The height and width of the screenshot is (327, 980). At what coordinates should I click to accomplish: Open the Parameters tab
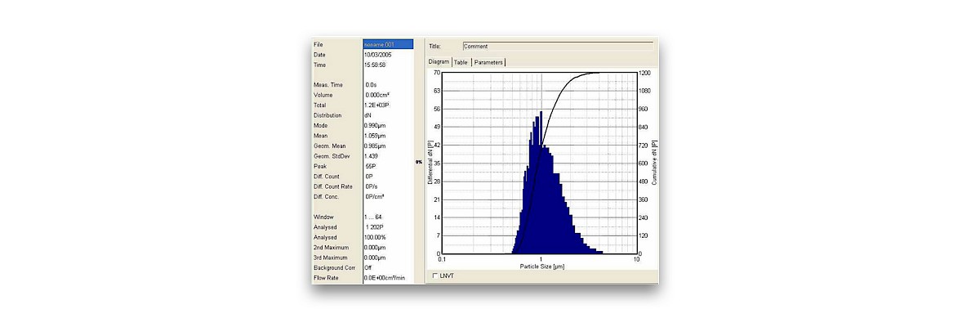coord(488,62)
